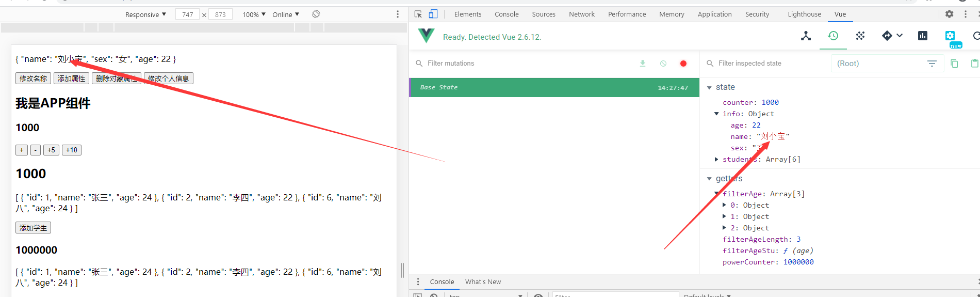Toggle the red mutation recording button
This screenshot has width=980, height=297.
click(683, 64)
